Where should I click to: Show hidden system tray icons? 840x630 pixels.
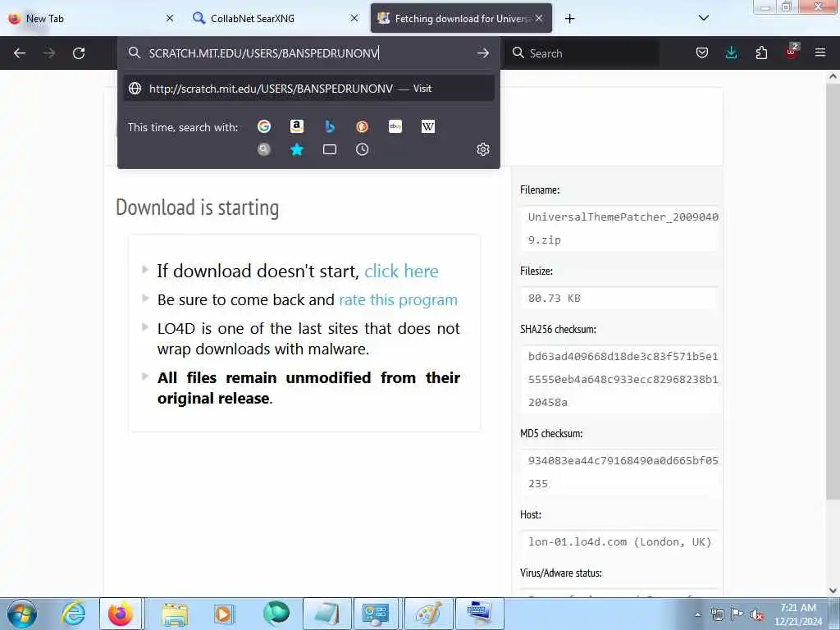(697, 614)
